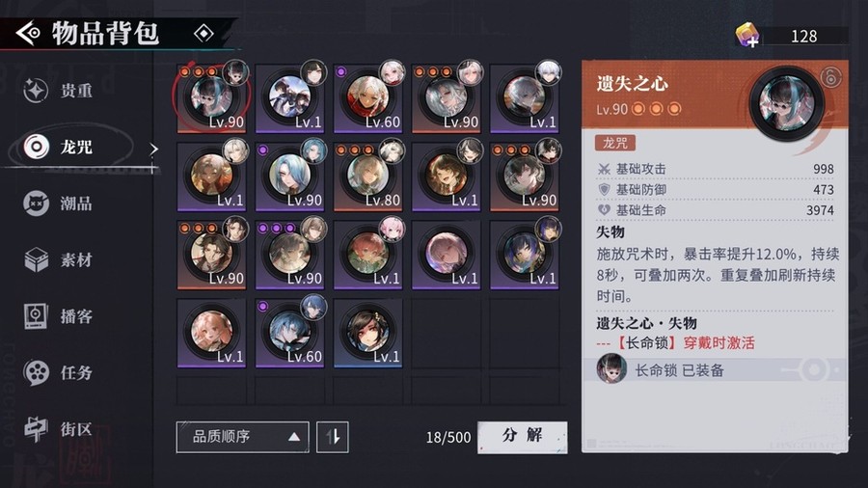This screenshot has width=868, height=488.
Task: Click the 分解 button
Action: coord(523,437)
